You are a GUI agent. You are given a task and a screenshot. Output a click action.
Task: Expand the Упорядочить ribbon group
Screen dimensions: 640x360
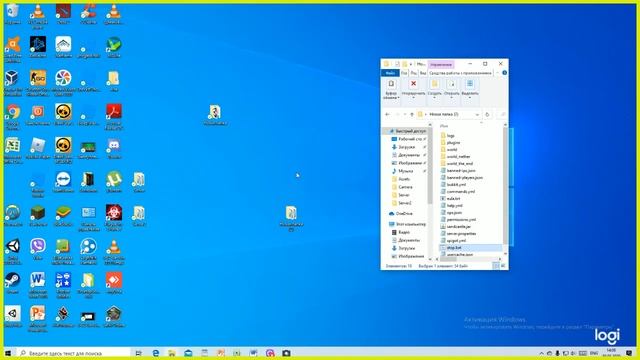pyautogui.click(x=413, y=89)
